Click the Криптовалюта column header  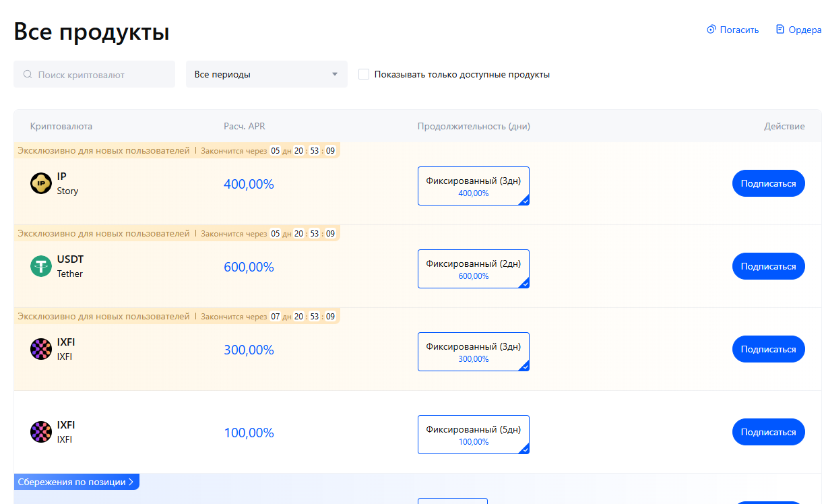(61, 126)
